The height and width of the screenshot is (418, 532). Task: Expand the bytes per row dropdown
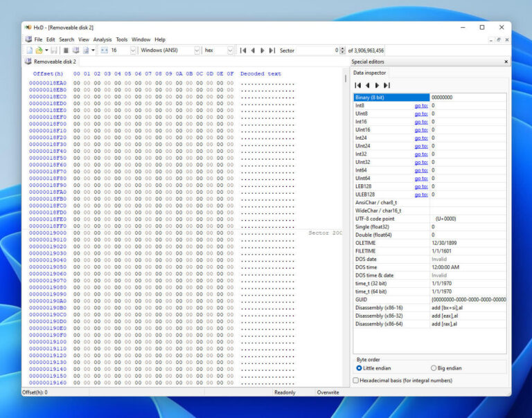(x=132, y=51)
